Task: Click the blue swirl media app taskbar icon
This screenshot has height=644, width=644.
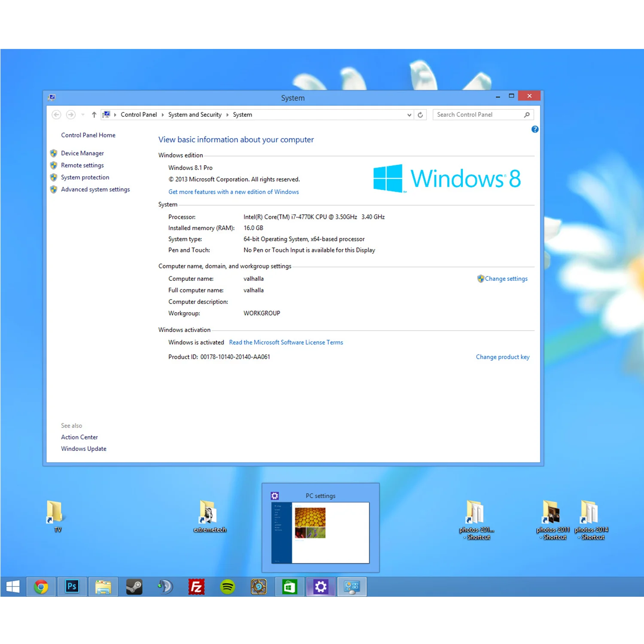Action: pos(165,587)
